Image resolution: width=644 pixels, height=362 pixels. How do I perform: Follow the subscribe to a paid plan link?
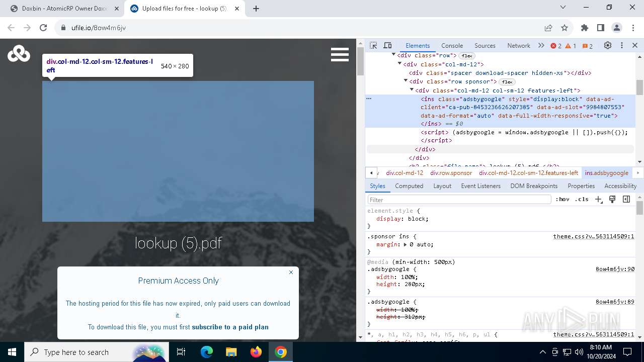[x=230, y=327]
